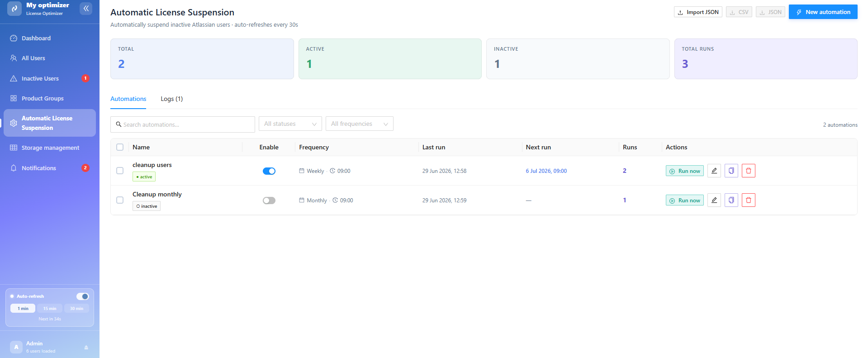Click the New automation button
Screen dimensions: 868x358
tap(823, 12)
